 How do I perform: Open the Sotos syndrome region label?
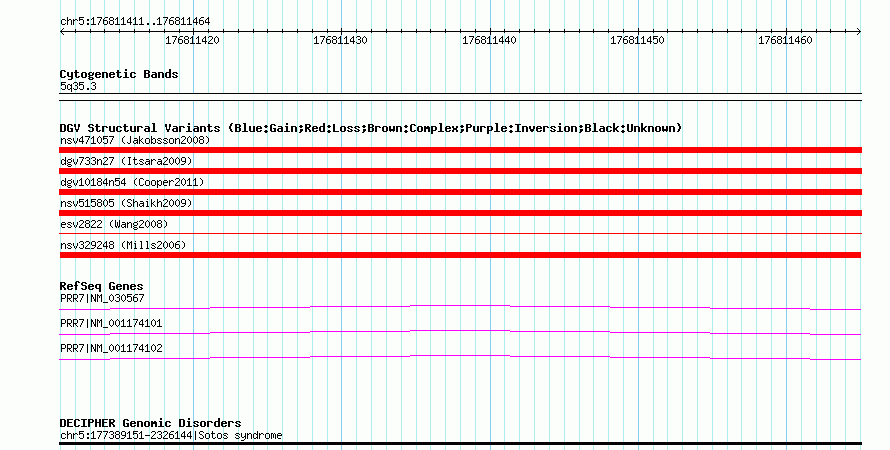tap(171, 436)
